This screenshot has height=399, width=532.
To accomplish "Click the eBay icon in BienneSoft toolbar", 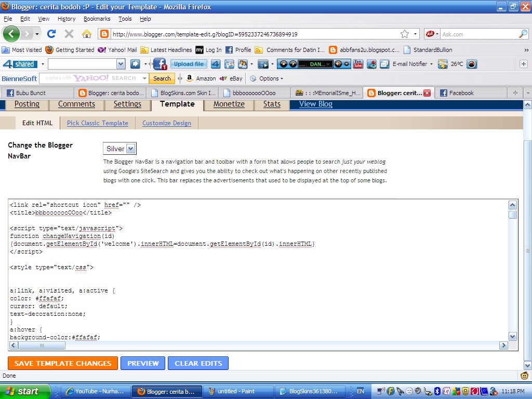I will (x=223, y=78).
